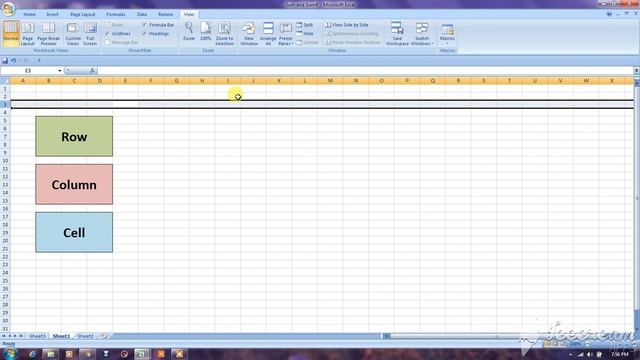
Task: Click the Office Button
Action: coord(8,9)
